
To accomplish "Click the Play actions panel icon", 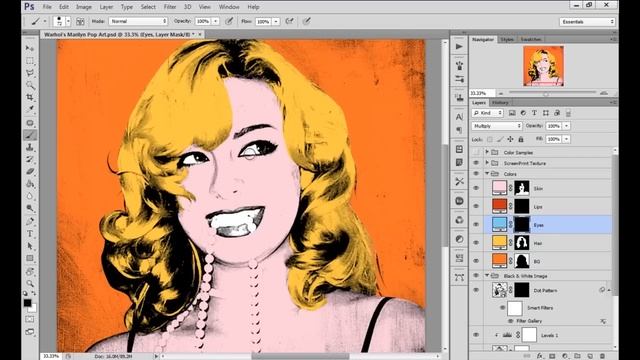I will pyautogui.click(x=459, y=47).
